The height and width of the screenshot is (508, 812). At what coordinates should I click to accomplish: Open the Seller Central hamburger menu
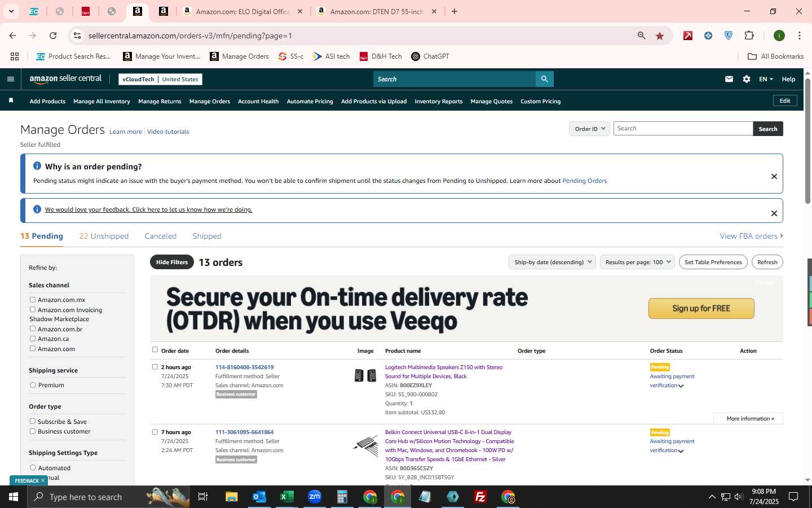coord(10,79)
